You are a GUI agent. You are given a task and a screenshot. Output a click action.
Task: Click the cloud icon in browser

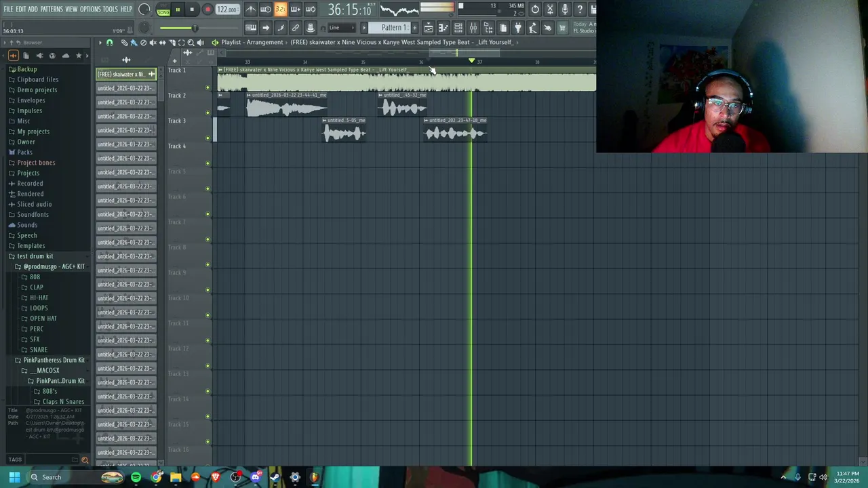[65, 56]
